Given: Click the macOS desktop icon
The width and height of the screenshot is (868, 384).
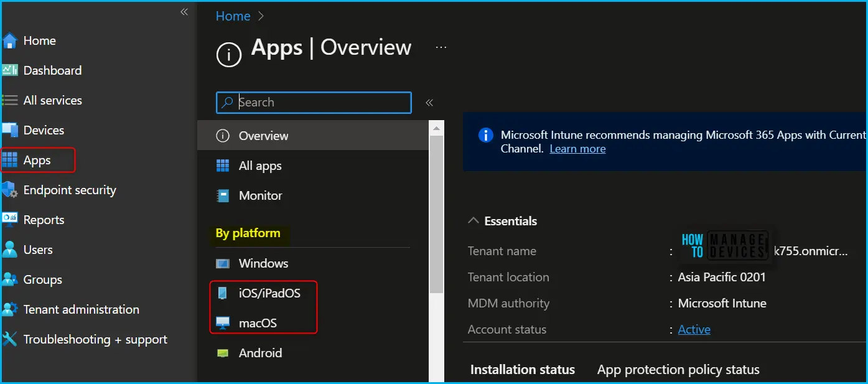Looking at the screenshot, I should pyautogui.click(x=222, y=323).
